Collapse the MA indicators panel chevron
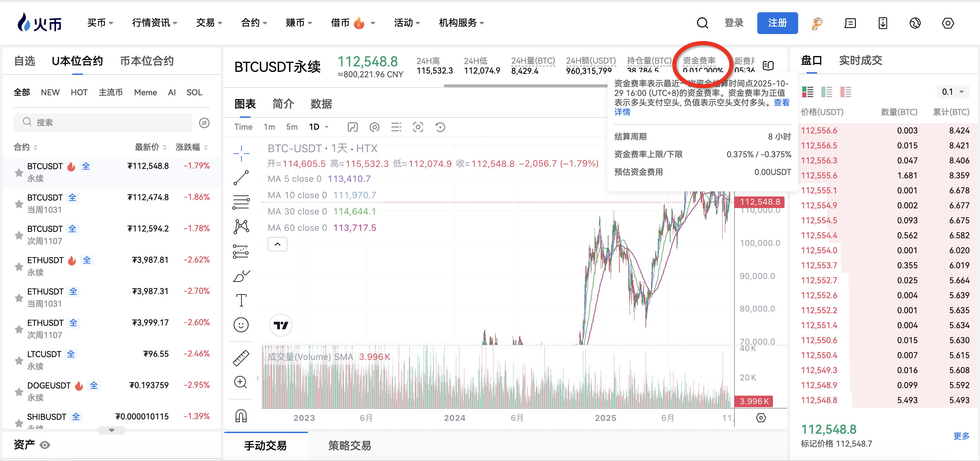 (277, 244)
